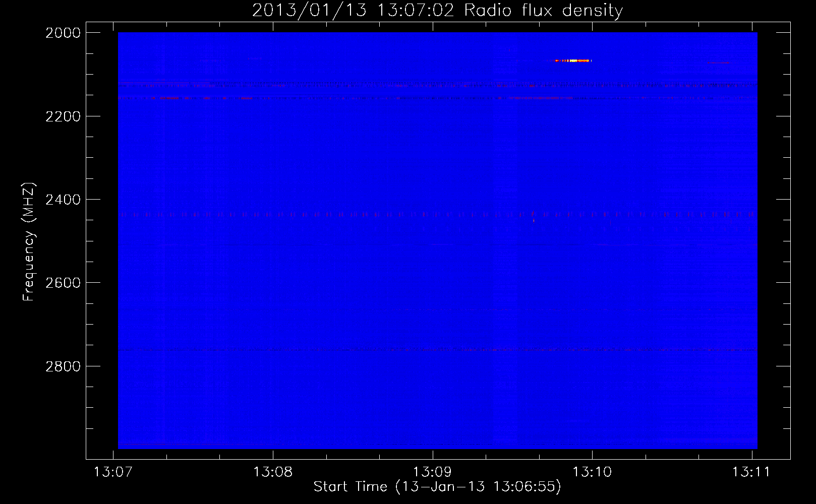Click the 'Frequency (MHZ)' vertical axis title

pyautogui.click(x=29, y=242)
